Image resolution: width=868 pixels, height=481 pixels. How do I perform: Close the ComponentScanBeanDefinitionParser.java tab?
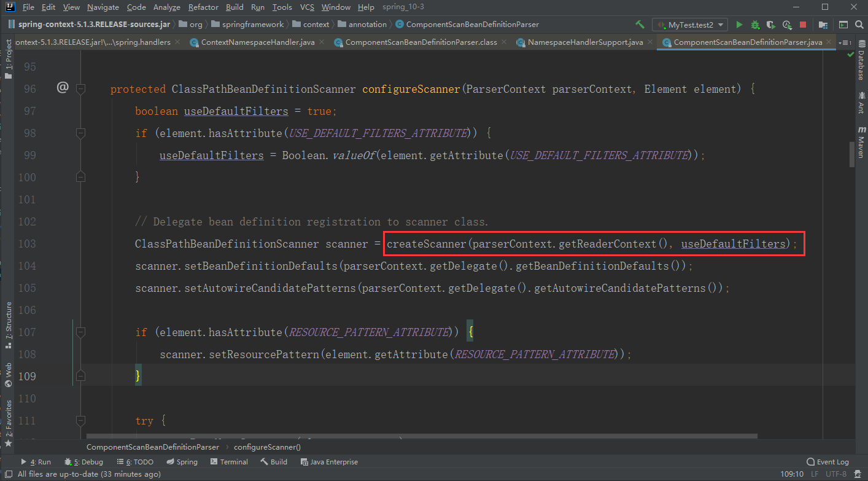tap(829, 42)
